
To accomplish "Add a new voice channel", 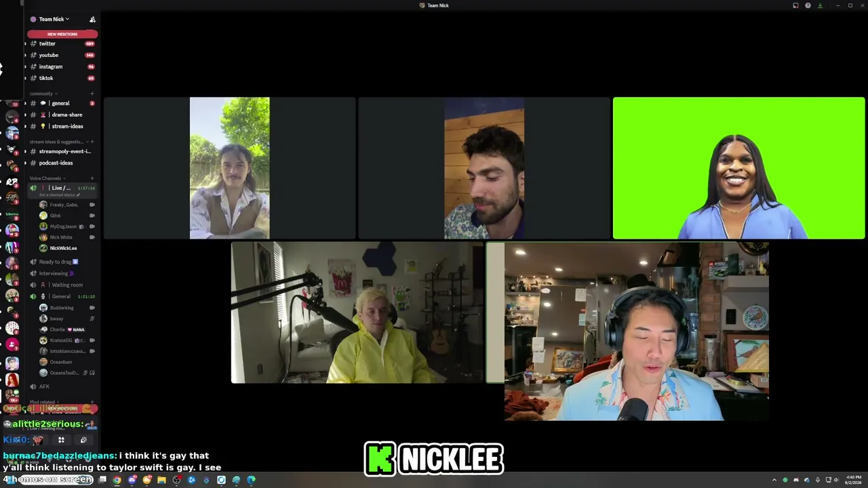I will (x=92, y=178).
